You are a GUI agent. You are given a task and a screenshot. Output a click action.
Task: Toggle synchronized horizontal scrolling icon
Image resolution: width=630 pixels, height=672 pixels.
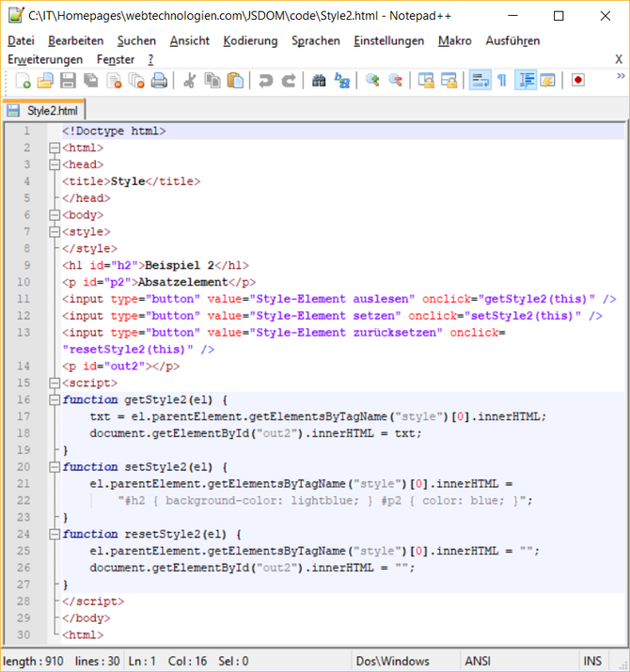click(x=449, y=80)
